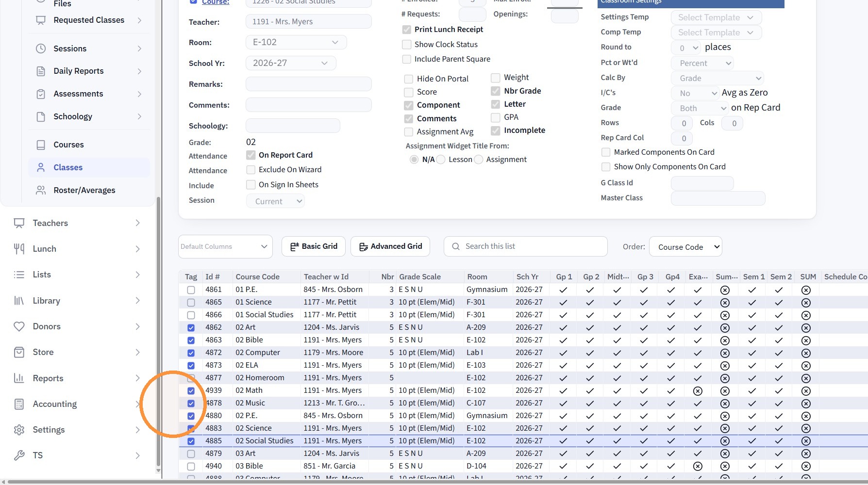The width and height of the screenshot is (868, 485).
Task: Enable Show Clock Status checkbox
Action: coord(407,45)
